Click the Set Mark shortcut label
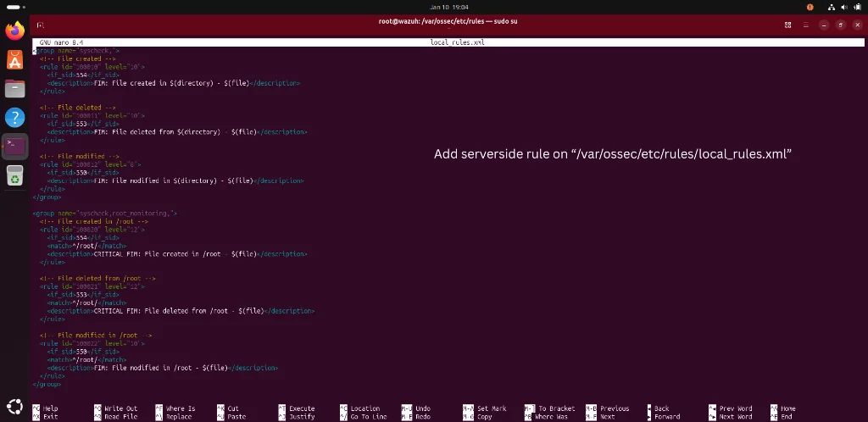Image resolution: width=868 pixels, height=422 pixels. click(492, 408)
